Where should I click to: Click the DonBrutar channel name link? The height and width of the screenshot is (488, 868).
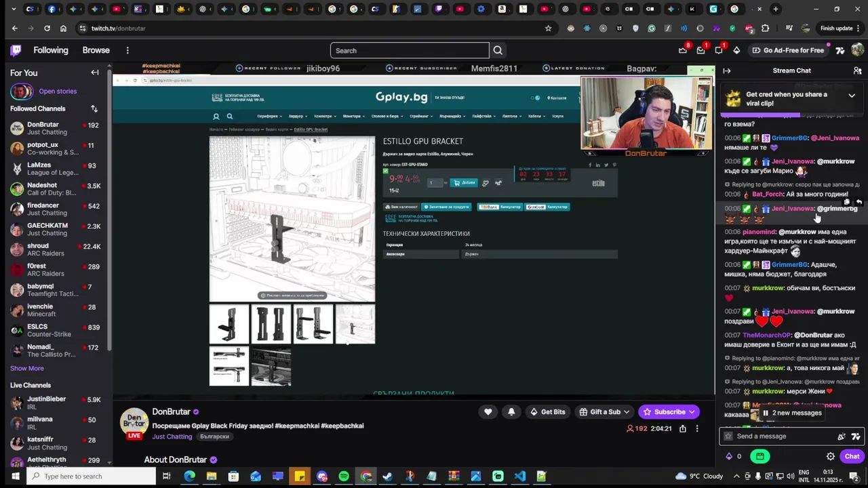[x=172, y=411]
